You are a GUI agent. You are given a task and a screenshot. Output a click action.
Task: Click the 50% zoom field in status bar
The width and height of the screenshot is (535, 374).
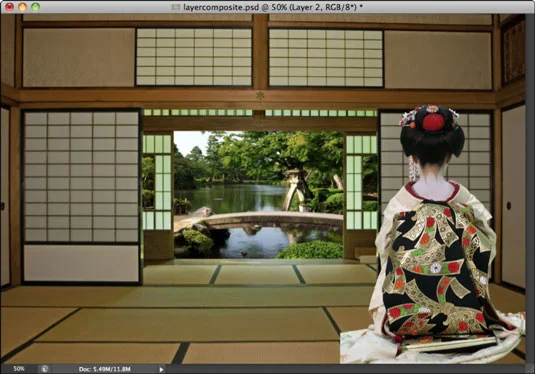[x=19, y=369]
